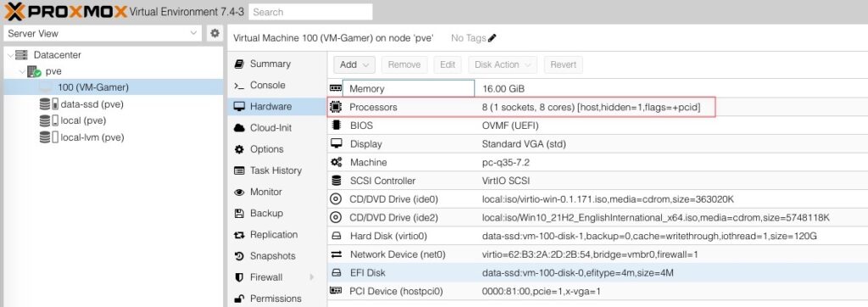Click the Proxmox logo
The height and width of the screenshot is (307, 868).
[66, 11]
